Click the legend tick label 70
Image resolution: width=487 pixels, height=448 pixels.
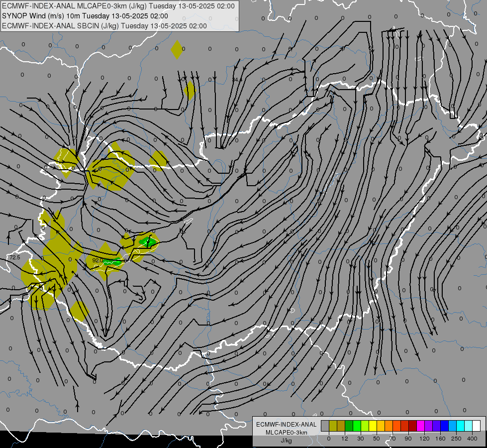[392, 439]
